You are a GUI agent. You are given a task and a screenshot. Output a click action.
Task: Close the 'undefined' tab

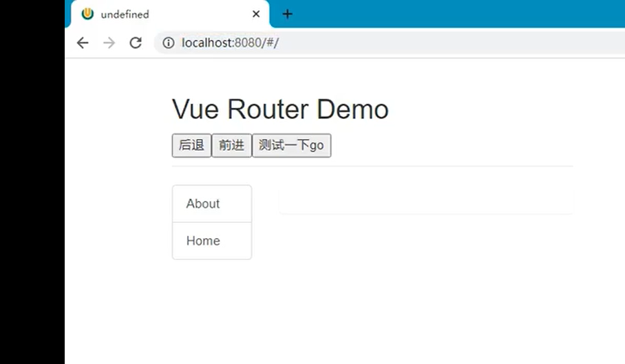coord(256,14)
